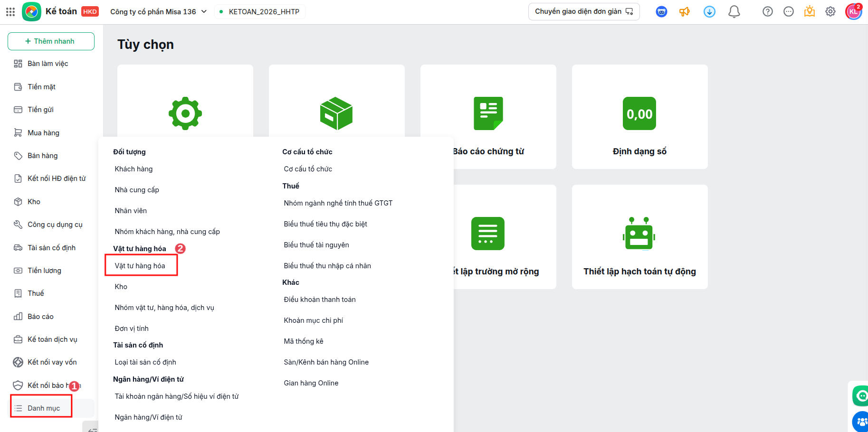This screenshot has width=868, height=432.
Task: Click the Báo cáo chứng từ document icon
Action: coord(488,113)
